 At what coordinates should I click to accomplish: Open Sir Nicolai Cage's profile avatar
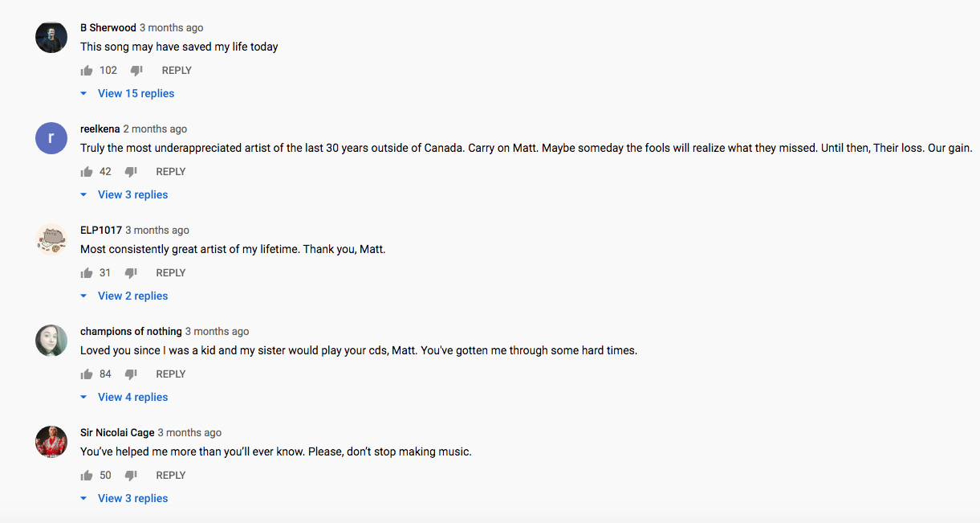(51, 442)
